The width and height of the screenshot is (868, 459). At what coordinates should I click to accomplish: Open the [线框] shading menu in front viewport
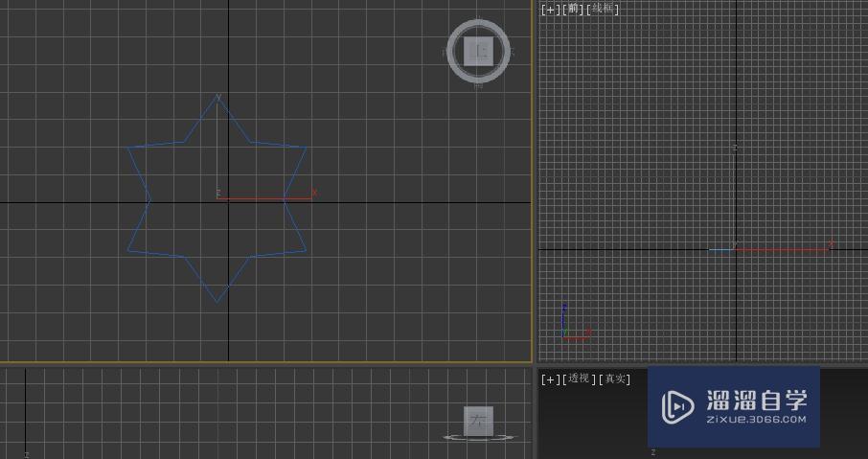click(603, 9)
